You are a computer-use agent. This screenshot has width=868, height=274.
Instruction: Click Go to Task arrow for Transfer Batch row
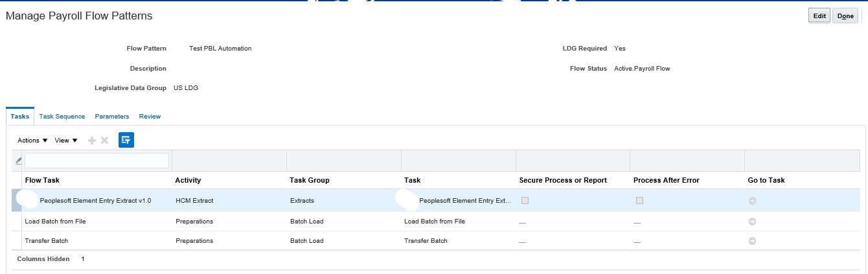click(x=752, y=241)
